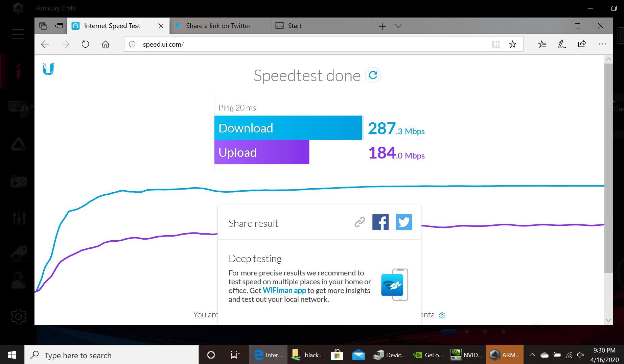
Task: Click the browser share icon
Action: pos(582,44)
